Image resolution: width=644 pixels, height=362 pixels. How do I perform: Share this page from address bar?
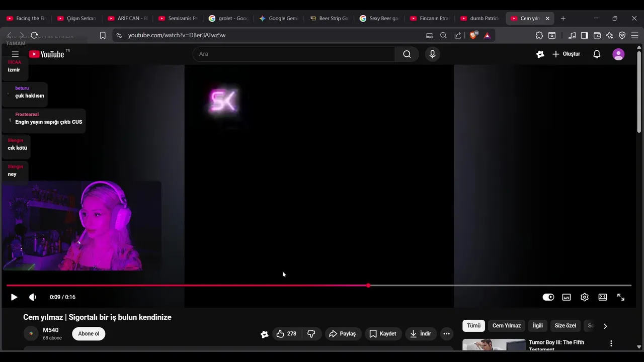(x=458, y=35)
